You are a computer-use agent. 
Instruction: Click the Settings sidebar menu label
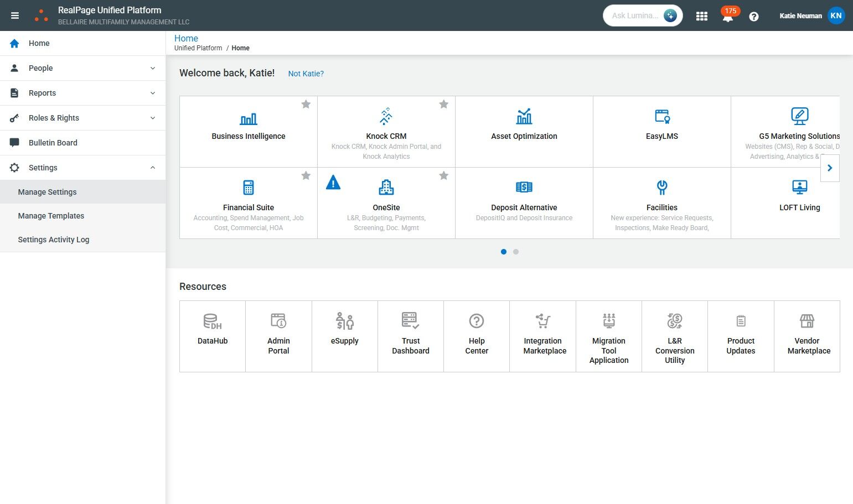pyautogui.click(x=43, y=168)
